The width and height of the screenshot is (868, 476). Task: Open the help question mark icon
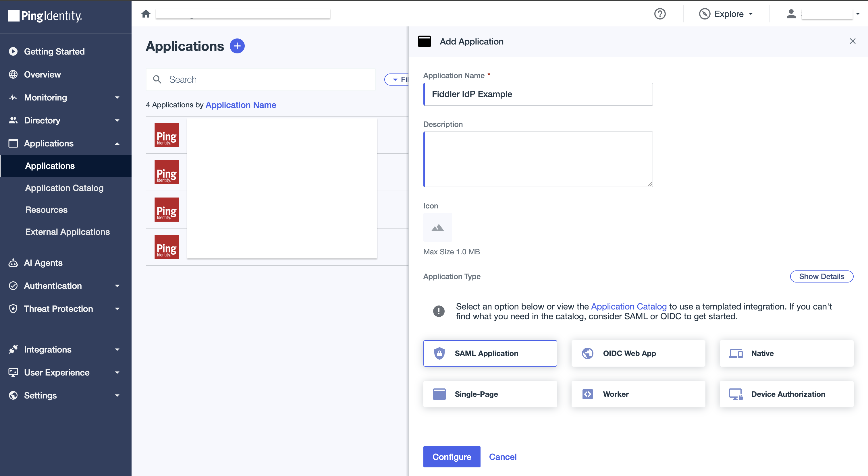660,14
